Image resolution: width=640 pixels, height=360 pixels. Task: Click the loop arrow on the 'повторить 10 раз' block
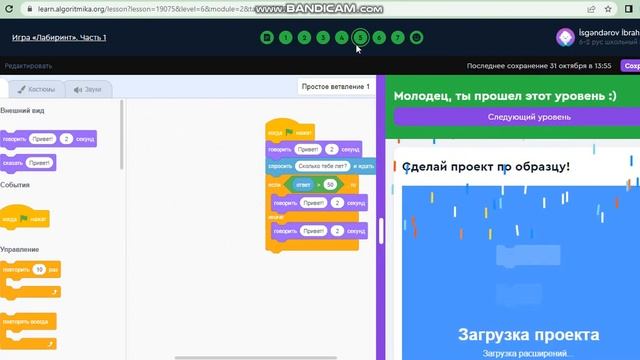click(x=54, y=291)
